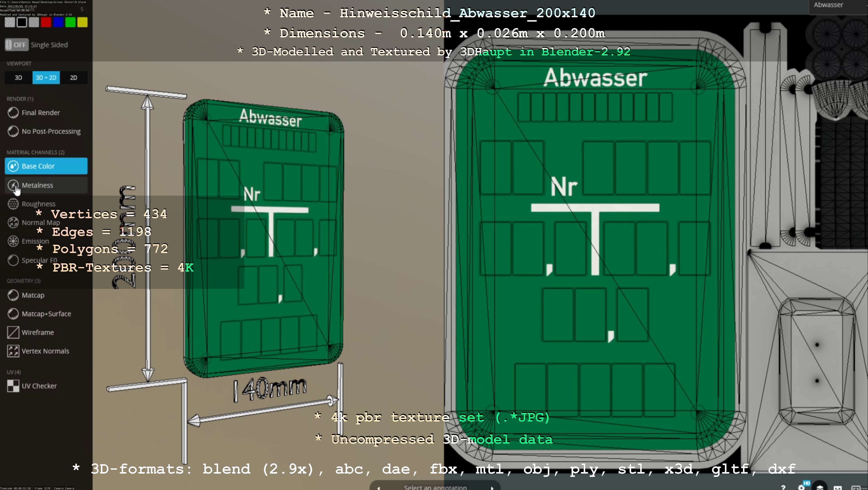Click the 'PBR-Textures = 4K' text
The width and height of the screenshot is (868, 490).
[x=115, y=268]
